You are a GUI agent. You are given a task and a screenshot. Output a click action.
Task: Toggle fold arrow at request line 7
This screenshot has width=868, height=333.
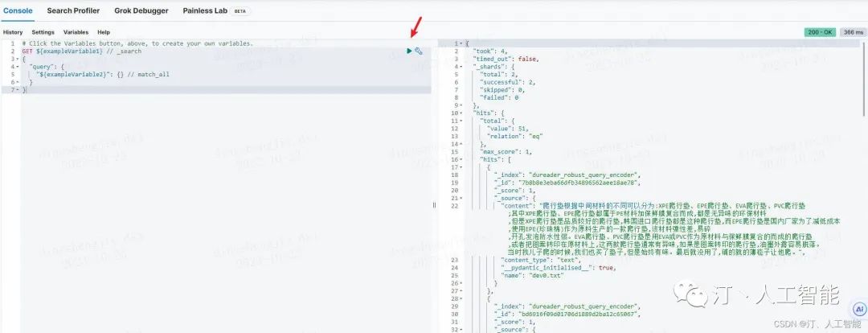(18, 90)
